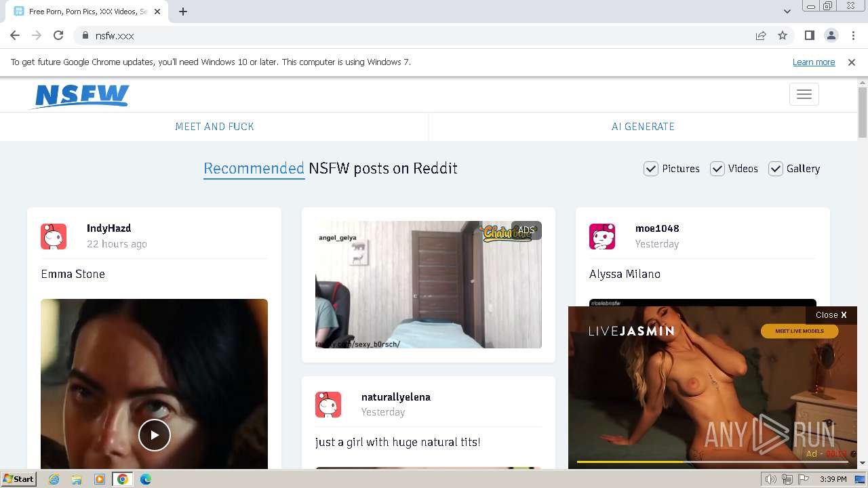Uncheck the Videos checkbox

pos(717,169)
